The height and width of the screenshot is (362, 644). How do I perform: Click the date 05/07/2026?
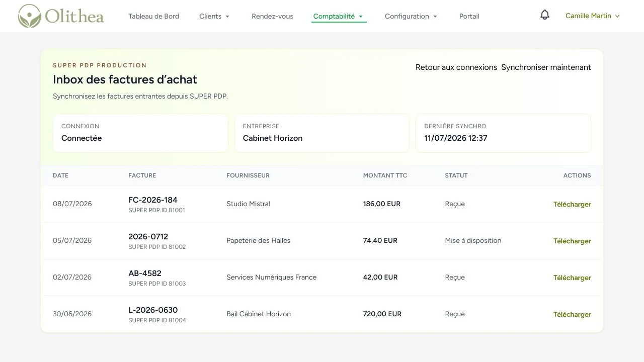pyautogui.click(x=72, y=240)
